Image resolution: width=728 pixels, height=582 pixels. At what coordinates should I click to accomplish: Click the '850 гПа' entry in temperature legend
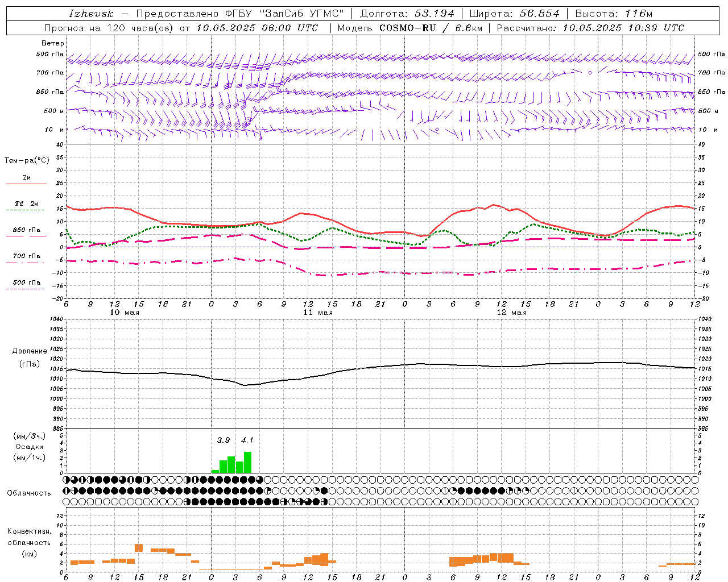click(27, 230)
